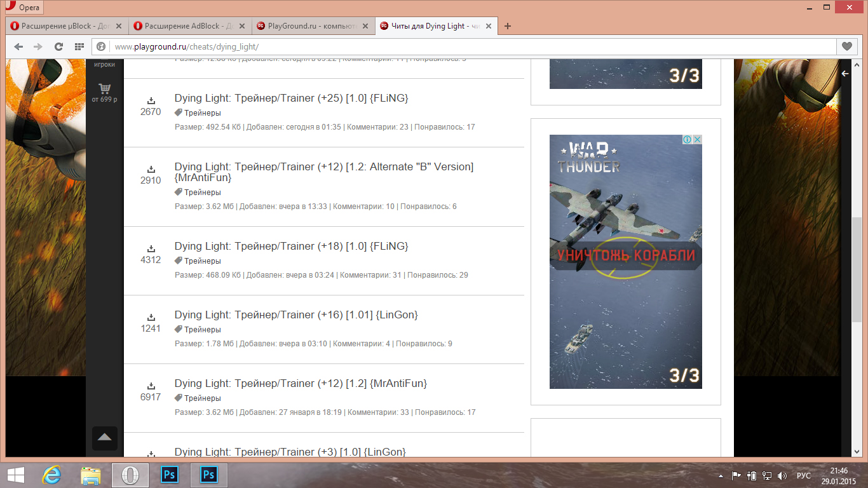Open Dying Light Trainer (+12) [1.2] {MrAntiFun} link
The image size is (868, 488).
point(301,383)
